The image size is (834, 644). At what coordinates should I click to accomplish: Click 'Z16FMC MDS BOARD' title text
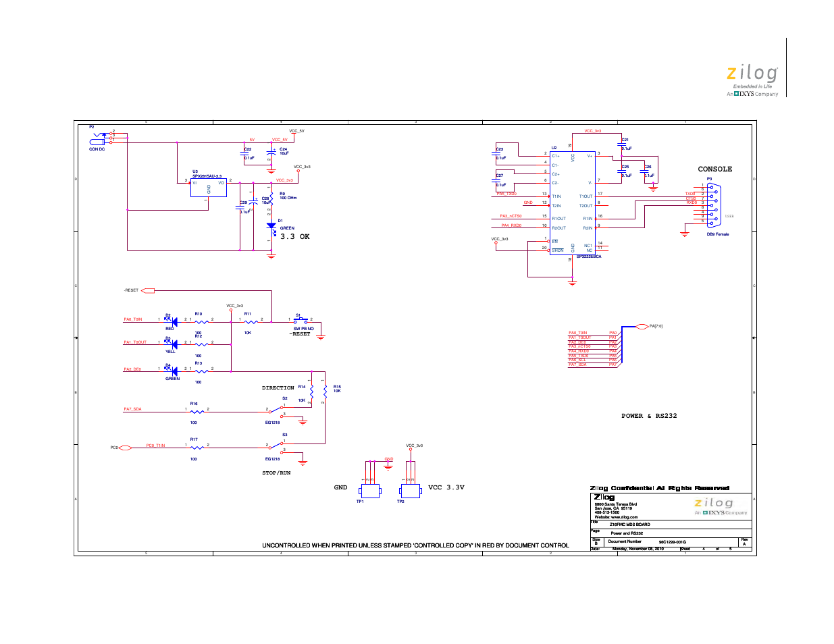pos(630,525)
